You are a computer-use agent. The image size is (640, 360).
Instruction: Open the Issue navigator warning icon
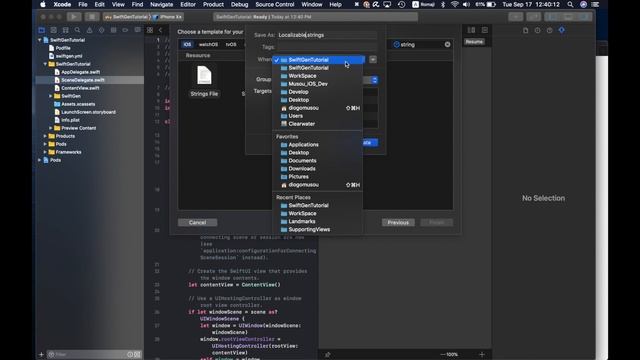pos(89,30)
